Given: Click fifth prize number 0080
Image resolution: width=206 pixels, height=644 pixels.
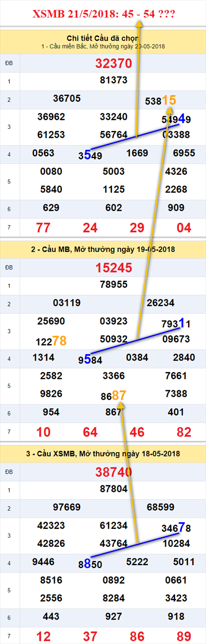Looking at the screenshot, I should tap(51, 171).
